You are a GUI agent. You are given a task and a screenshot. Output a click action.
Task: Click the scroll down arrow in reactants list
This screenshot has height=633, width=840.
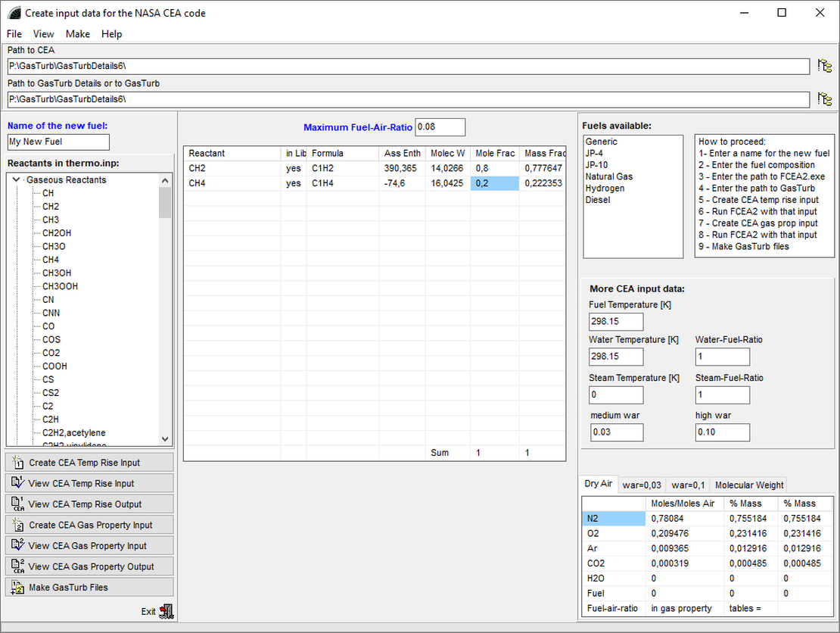[165, 438]
